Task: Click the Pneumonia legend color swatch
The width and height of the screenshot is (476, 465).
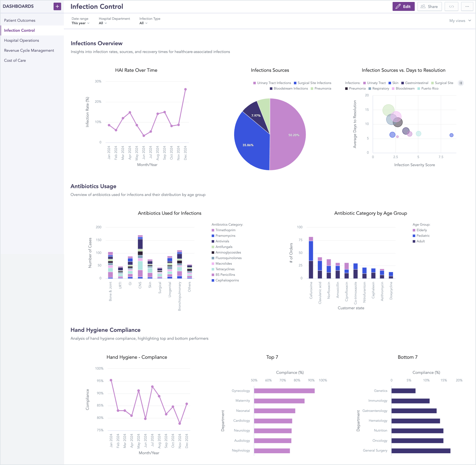Action: (312, 88)
